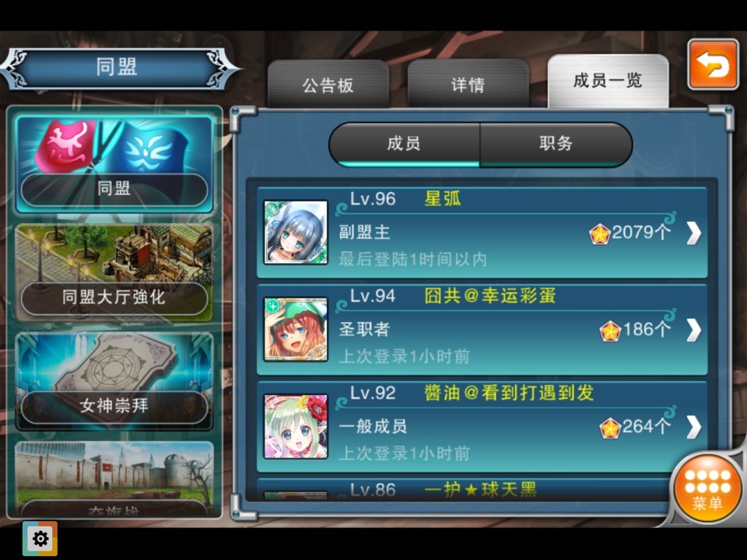747x560 pixels.
Task: Open the settings gear icon
Action: coord(40,538)
